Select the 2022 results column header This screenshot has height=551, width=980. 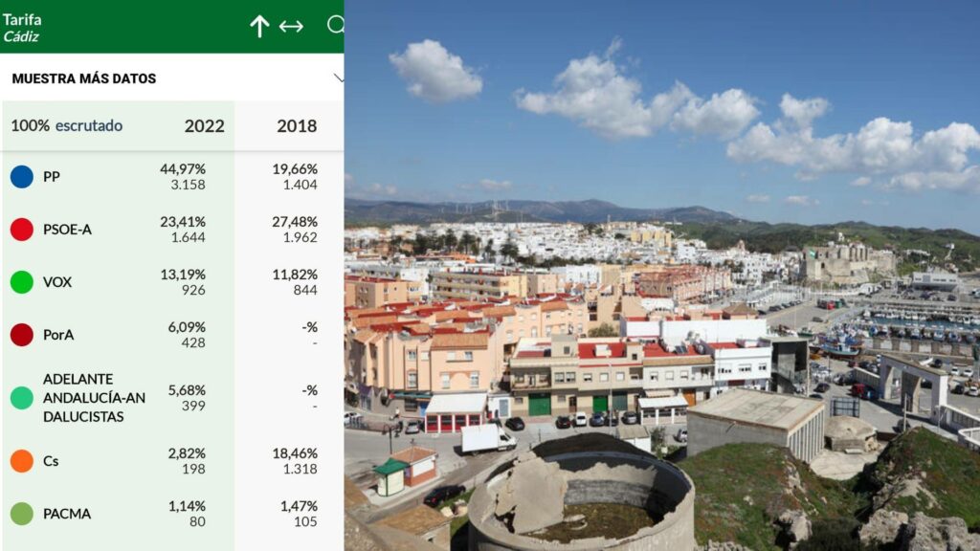point(204,126)
